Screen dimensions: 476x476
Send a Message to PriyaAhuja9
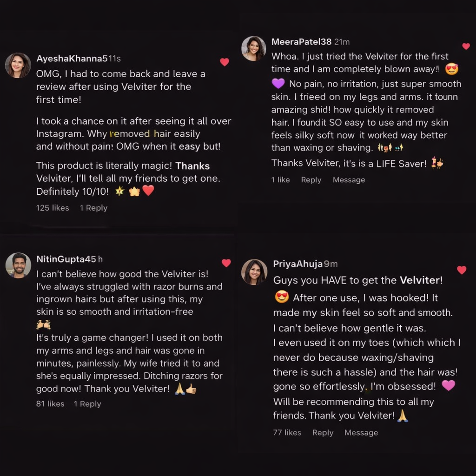click(361, 433)
